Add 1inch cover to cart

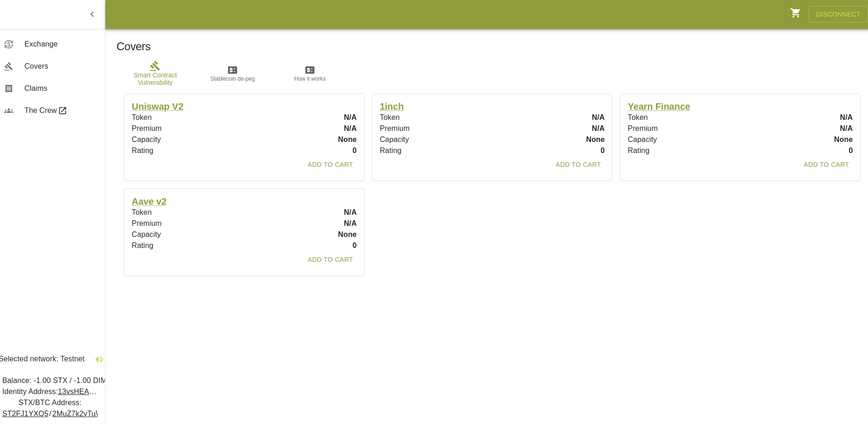click(578, 165)
